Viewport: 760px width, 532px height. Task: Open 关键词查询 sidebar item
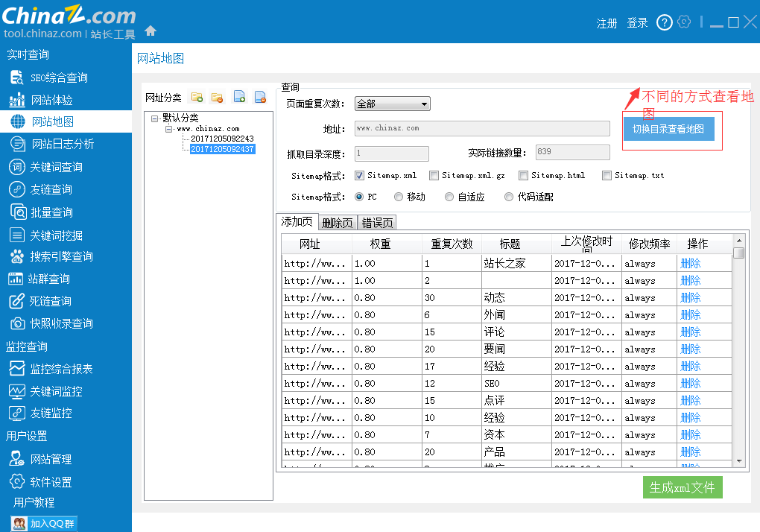tap(46, 167)
